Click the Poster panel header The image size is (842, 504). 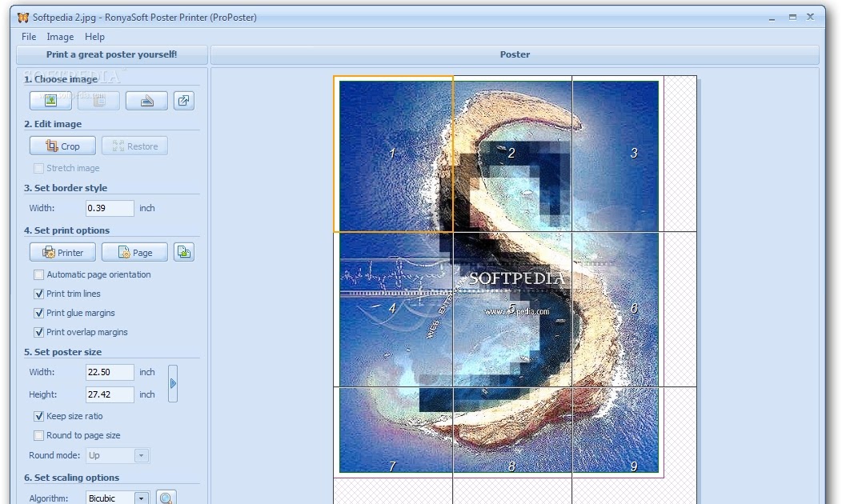(x=515, y=54)
